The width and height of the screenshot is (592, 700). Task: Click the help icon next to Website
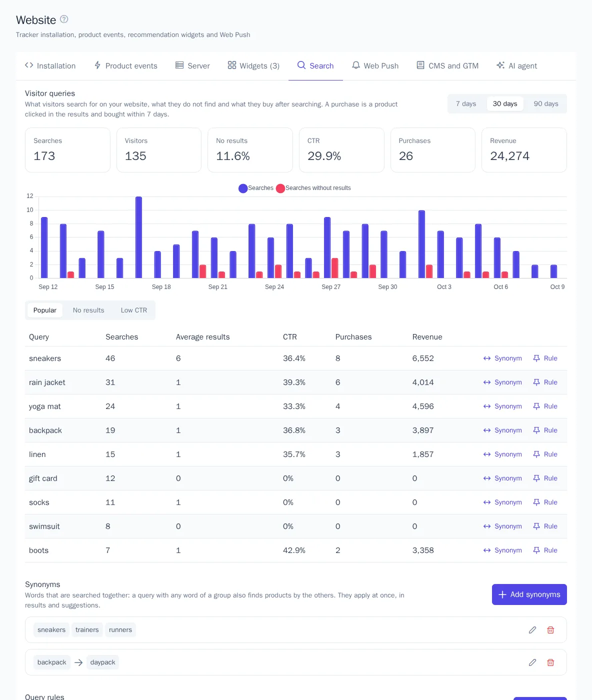click(x=64, y=19)
